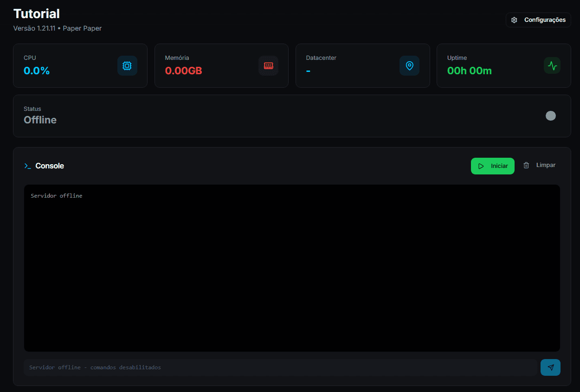
Task: Click the trash icon next to Limpar
Action: pyautogui.click(x=526, y=165)
